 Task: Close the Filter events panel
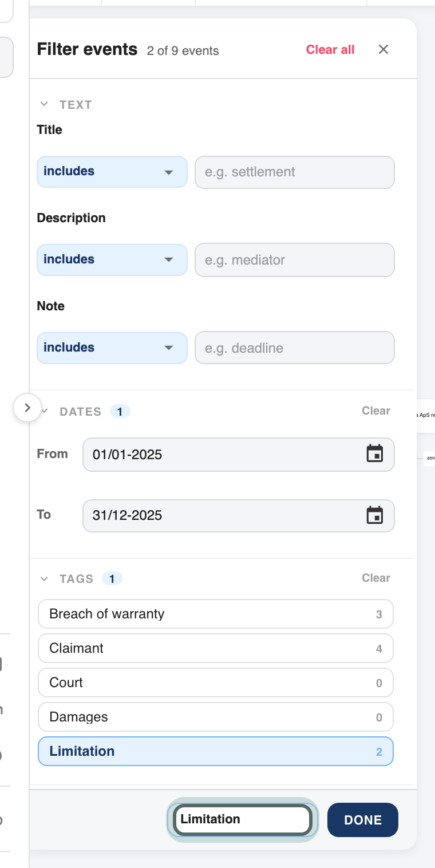[383, 49]
